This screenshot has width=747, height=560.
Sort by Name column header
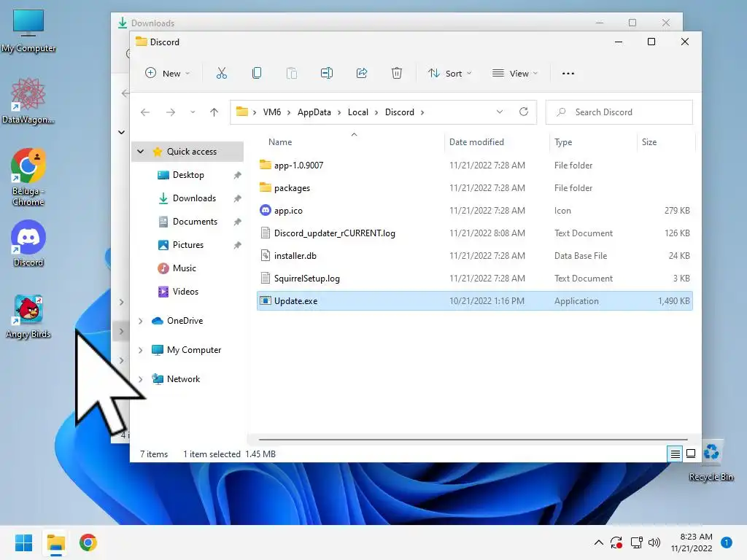(x=280, y=142)
